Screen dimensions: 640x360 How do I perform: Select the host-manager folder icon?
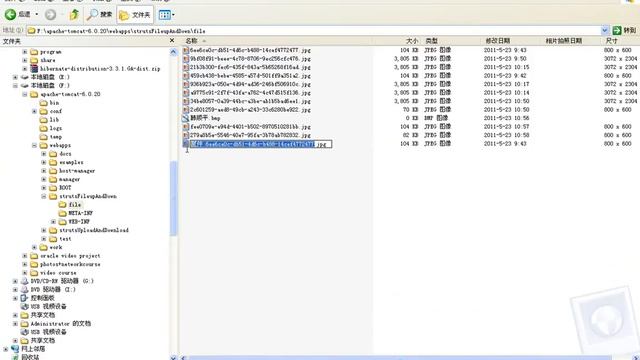pyautogui.click(x=53, y=171)
